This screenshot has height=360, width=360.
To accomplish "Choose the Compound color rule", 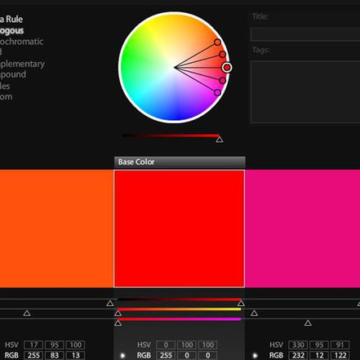I will pyautogui.click(x=13, y=74).
